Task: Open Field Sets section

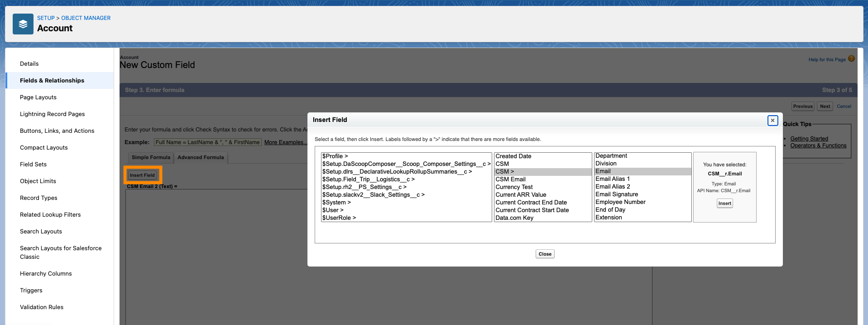Action: pos(34,165)
